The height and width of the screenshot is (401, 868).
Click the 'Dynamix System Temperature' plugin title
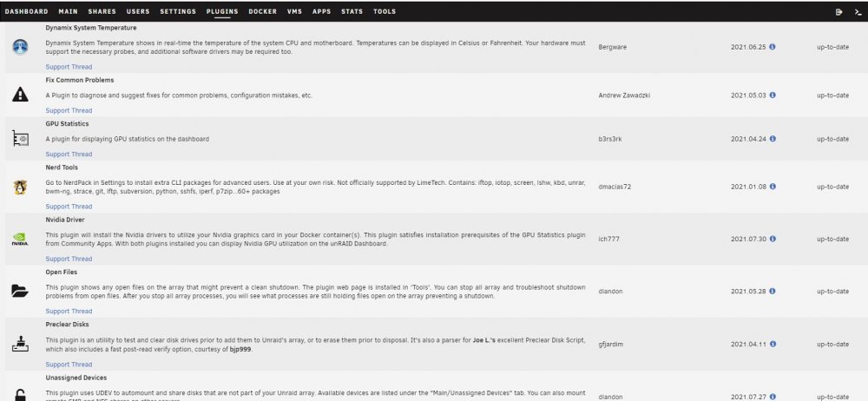coord(91,28)
